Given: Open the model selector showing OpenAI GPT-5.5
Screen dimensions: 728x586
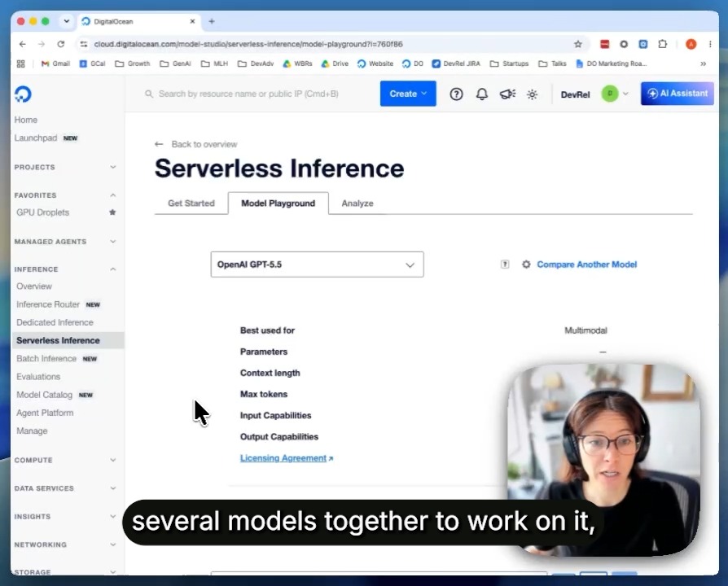Looking at the screenshot, I should [317, 265].
